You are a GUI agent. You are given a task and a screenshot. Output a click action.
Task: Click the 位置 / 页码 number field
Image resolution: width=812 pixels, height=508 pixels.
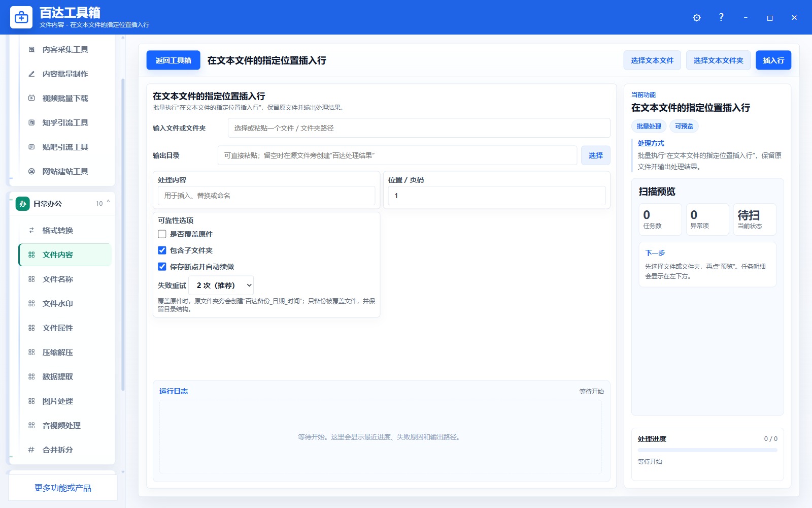tap(497, 196)
